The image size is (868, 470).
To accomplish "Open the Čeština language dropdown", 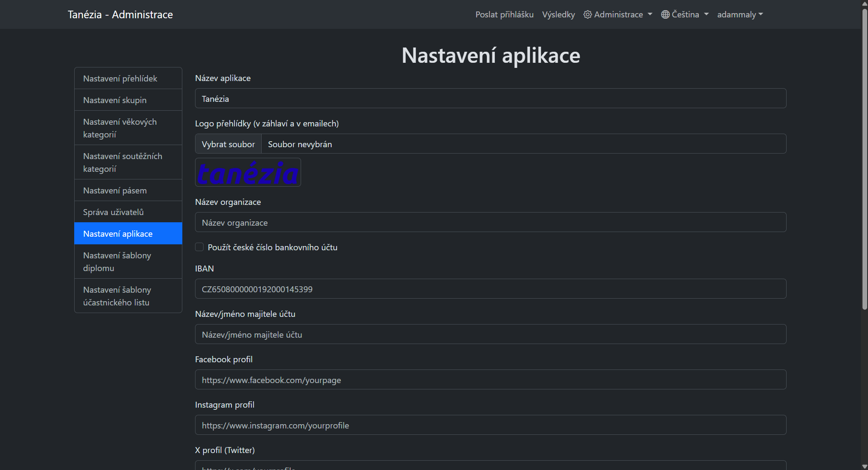I will [685, 14].
